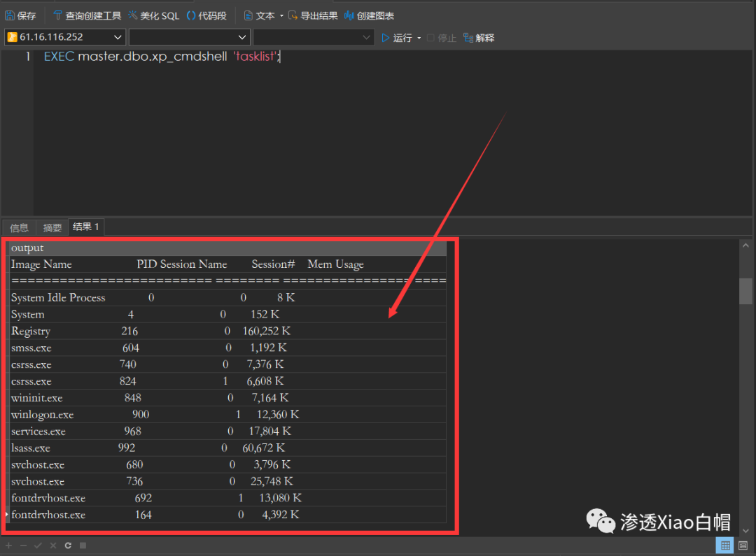The width and height of the screenshot is (756, 556).
Task: Switch to the 信息 (Messages) tab
Action: tap(20, 227)
